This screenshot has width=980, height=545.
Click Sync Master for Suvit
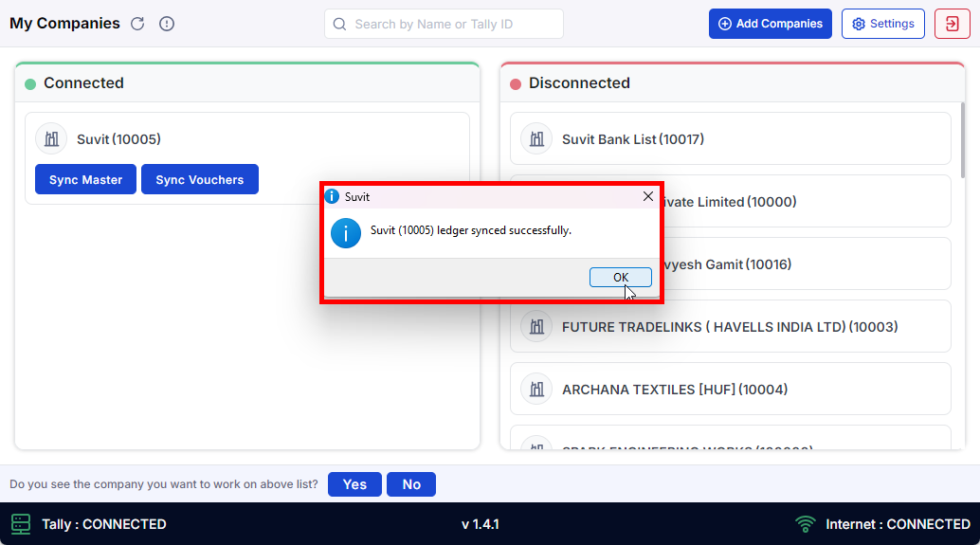pos(85,179)
